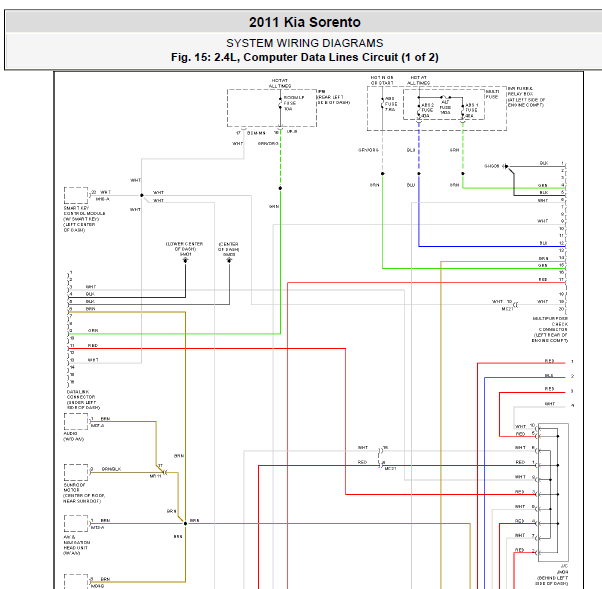Click the MR11 connector label
The height and width of the screenshot is (589, 602).
[x=155, y=476]
